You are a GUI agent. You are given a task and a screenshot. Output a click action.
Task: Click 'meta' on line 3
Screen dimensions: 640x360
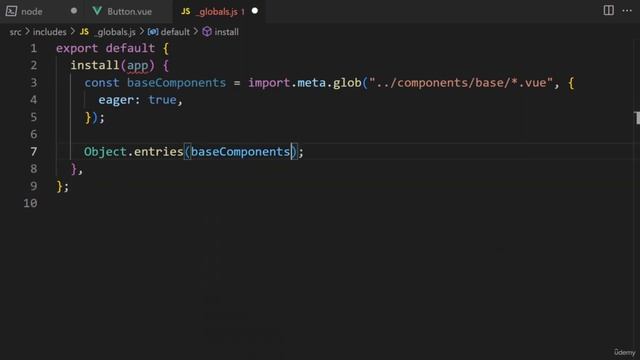point(311,83)
